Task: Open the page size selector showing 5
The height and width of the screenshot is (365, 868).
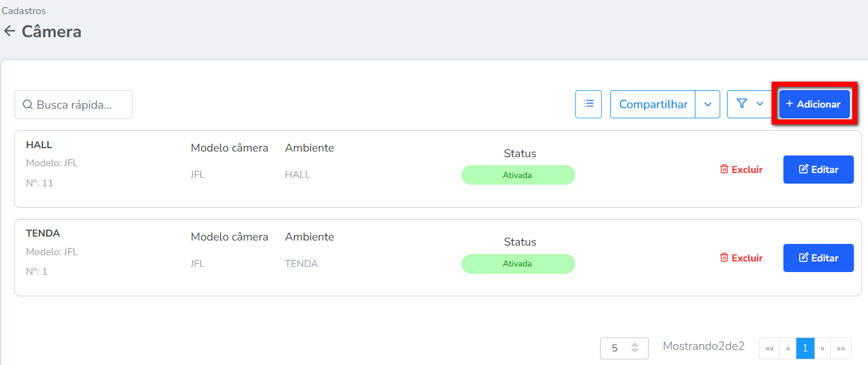Action: 624,348
